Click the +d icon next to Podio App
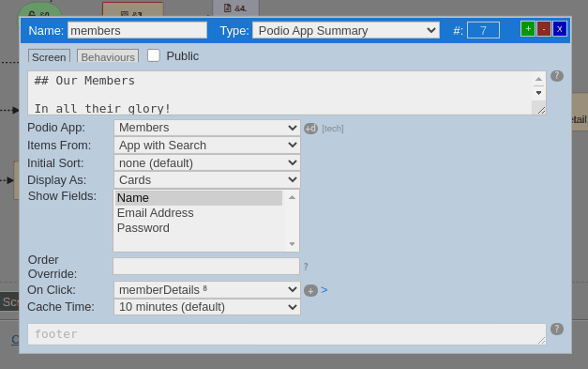 (x=310, y=129)
